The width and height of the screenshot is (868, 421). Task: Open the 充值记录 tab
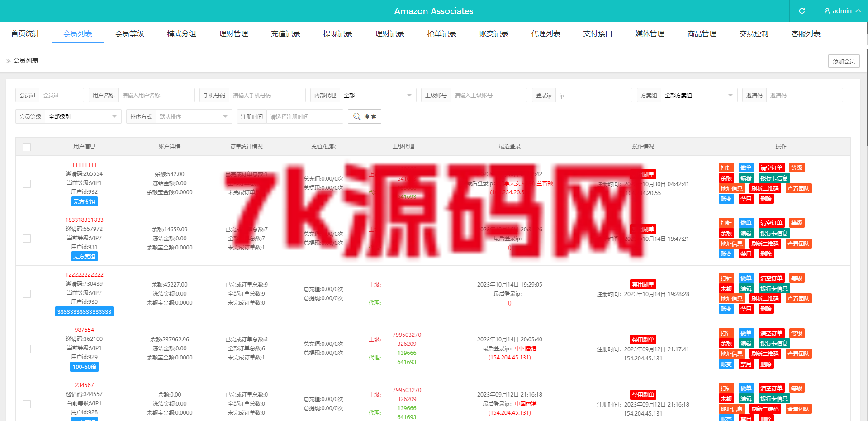(286, 34)
